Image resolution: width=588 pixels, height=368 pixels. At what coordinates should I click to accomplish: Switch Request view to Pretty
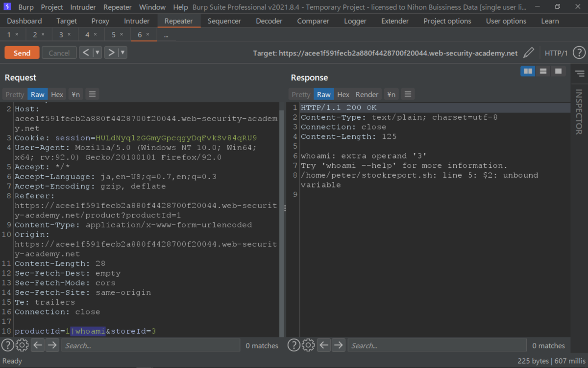coord(15,94)
